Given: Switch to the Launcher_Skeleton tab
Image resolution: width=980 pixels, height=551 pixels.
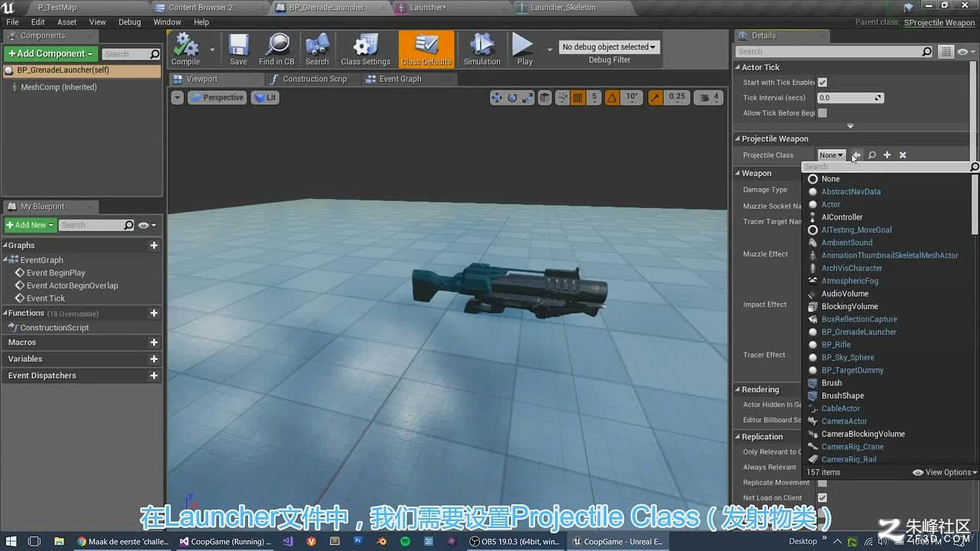Looking at the screenshot, I should click(x=563, y=8).
